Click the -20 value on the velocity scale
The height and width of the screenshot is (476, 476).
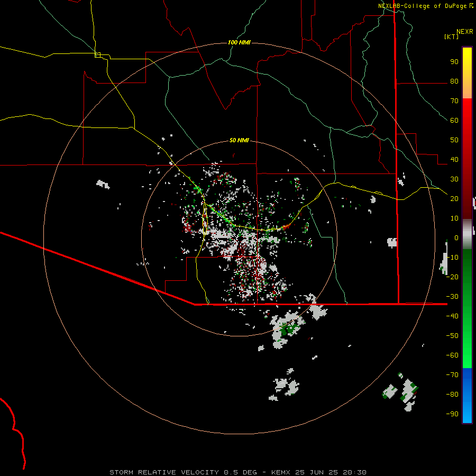(452, 277)
